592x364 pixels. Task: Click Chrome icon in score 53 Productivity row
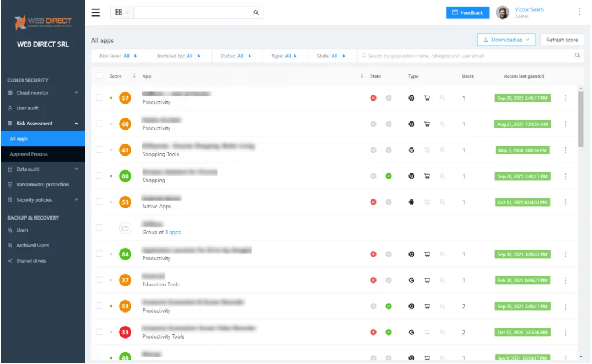pos(411,306)
